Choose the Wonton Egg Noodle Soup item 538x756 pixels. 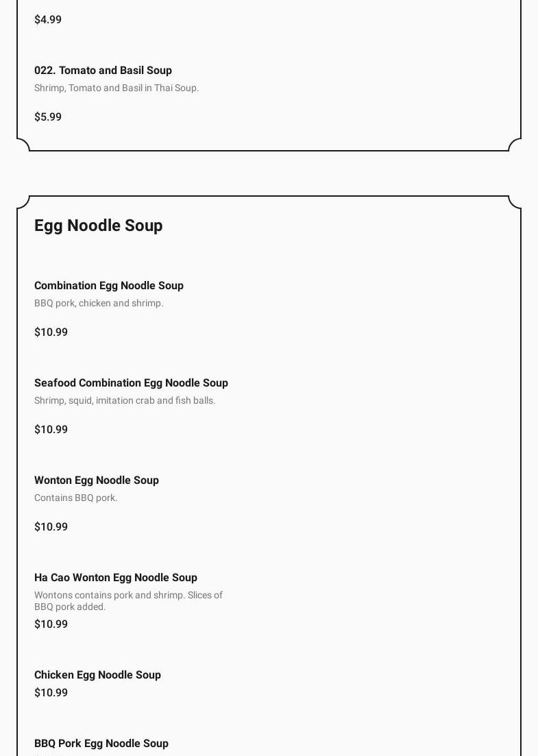point(97,480)
